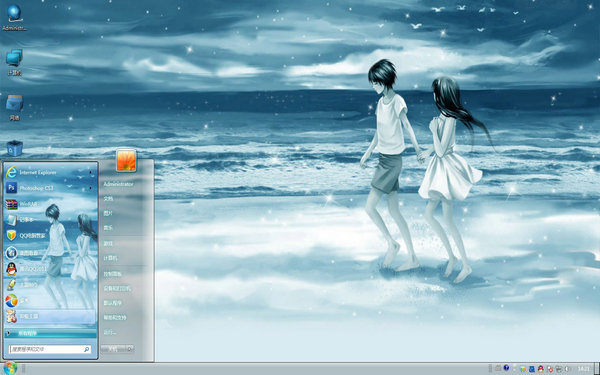
Task: Click the magnifier icon in the search box
Action: tap(86, 349)
